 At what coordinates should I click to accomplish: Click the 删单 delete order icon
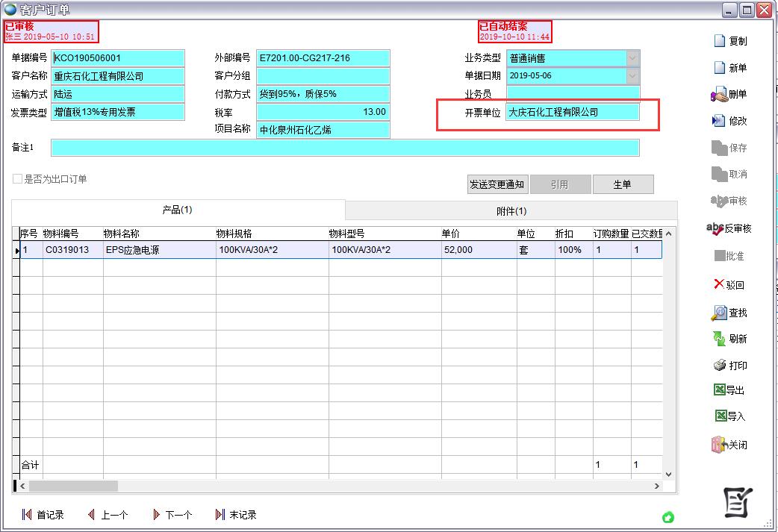(x=719, y=95)
